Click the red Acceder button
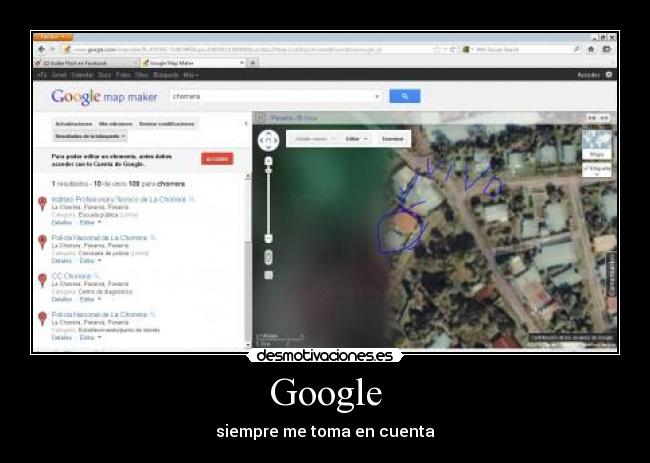 [x=217, y=159]
